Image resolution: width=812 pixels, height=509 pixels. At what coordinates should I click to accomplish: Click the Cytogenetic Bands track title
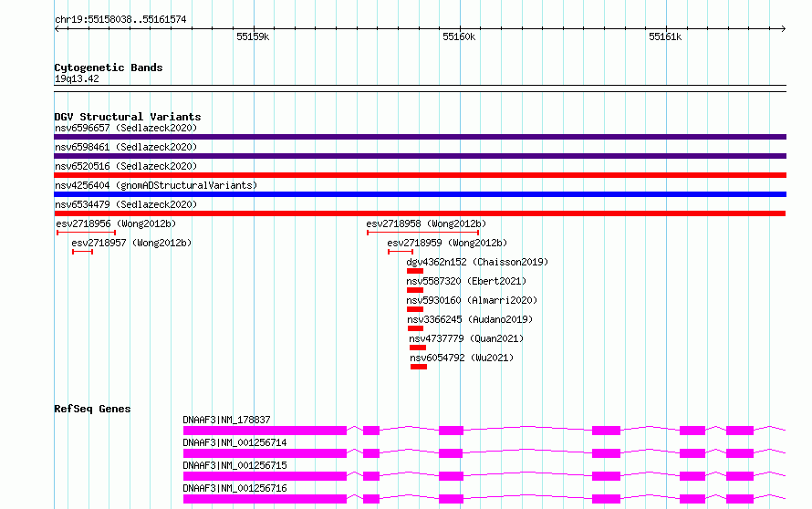coord(109,68)
